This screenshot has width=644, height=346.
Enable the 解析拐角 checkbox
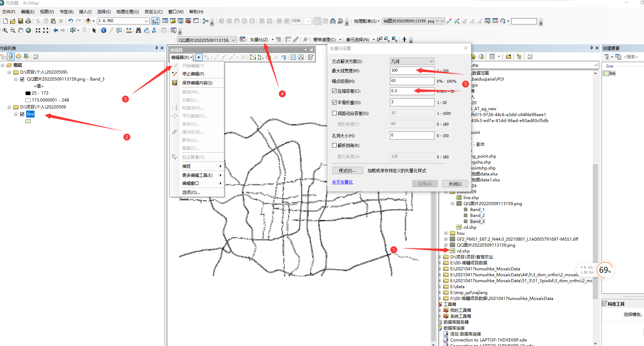(x=335, y=145)
